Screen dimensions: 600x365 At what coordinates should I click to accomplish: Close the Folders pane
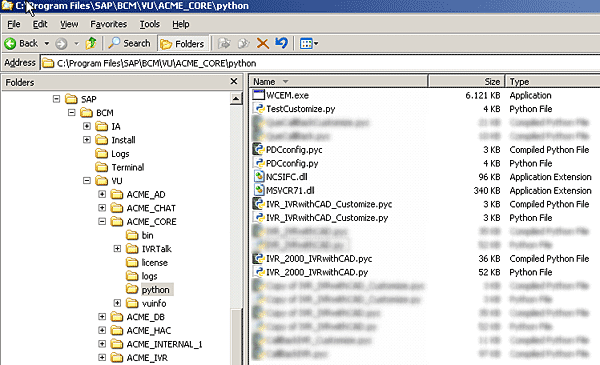(234, 81)
